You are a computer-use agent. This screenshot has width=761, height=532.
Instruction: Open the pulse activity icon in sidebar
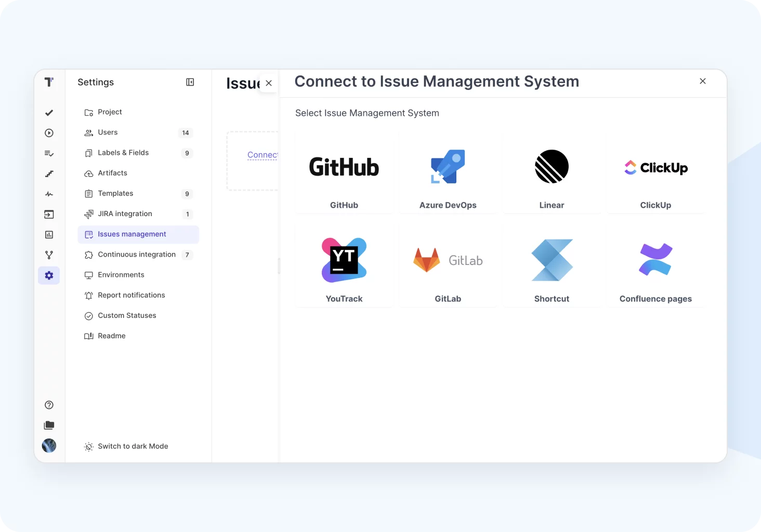click(x=49, y=194)
